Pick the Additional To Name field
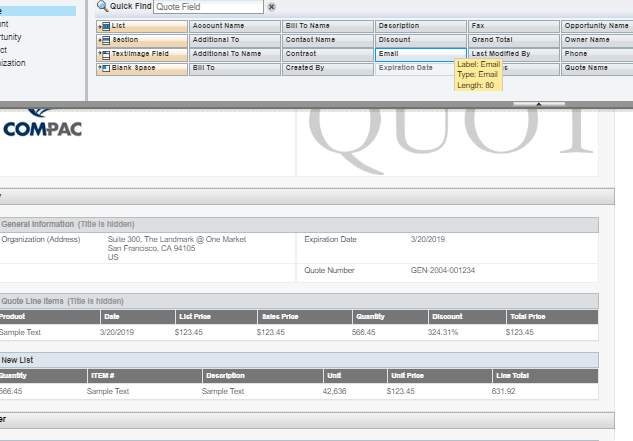 pos(235,54)
